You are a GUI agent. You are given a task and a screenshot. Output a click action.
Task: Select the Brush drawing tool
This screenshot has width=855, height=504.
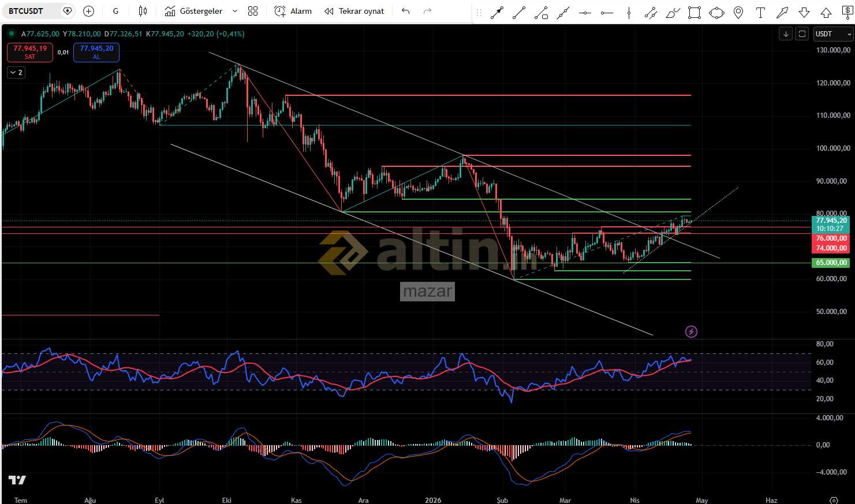pyautogui.click(x=673, y=13)
